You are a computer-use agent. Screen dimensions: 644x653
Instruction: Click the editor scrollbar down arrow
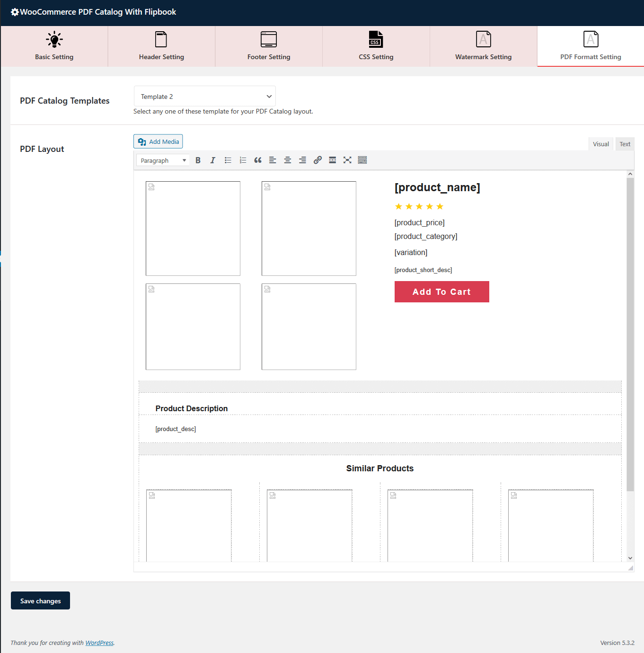[630, 558]
